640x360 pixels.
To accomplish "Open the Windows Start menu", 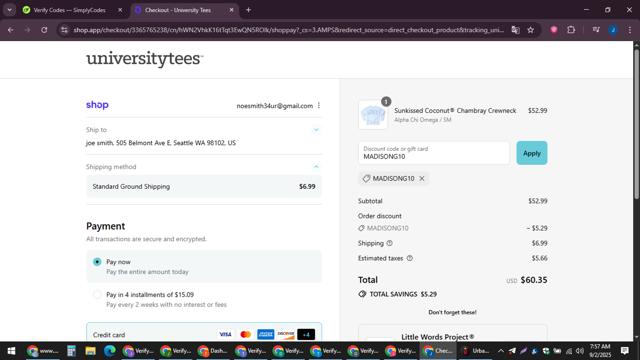I will tap(11, 351).
